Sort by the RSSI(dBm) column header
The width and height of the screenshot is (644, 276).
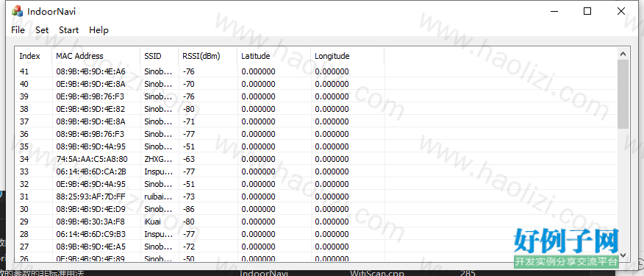click(x=208, y=56)
